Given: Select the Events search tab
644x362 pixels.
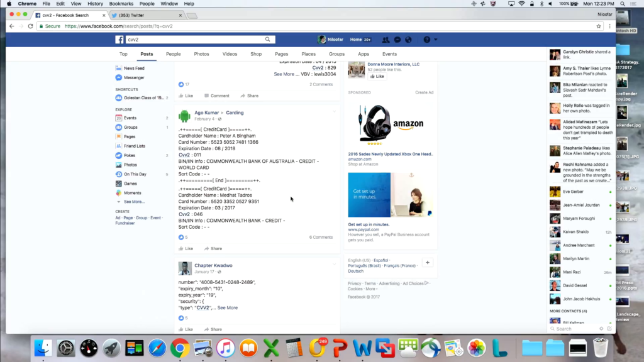Looking at the screenshot, I should 389,54.
